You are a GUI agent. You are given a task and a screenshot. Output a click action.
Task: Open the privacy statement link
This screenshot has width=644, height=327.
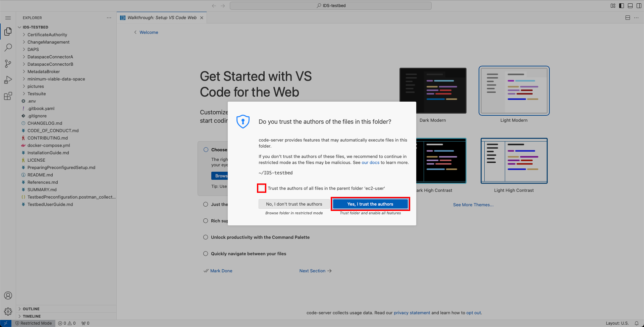tap(412, 313)
